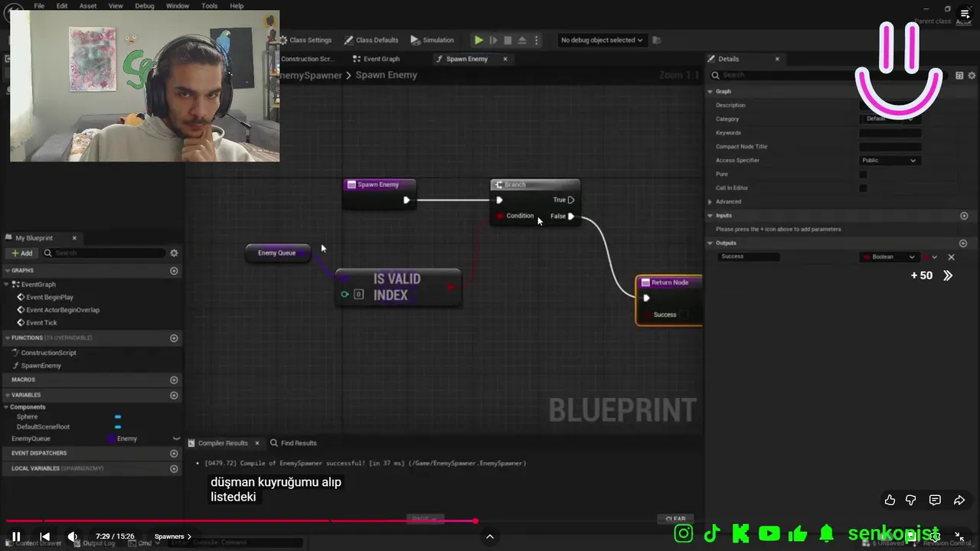Open the File menu
980x551 pixels.
coord(39,5)
